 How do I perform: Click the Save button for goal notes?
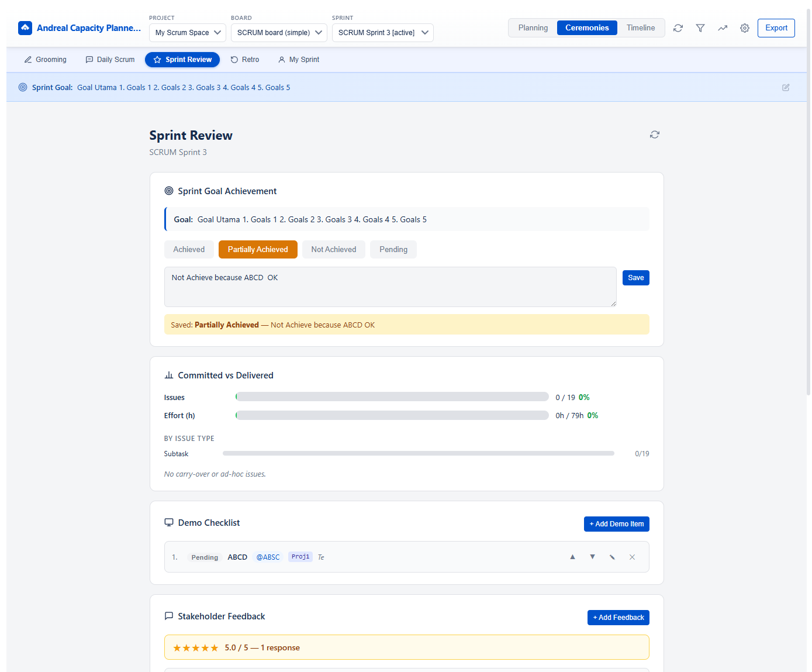click(635, 277)
